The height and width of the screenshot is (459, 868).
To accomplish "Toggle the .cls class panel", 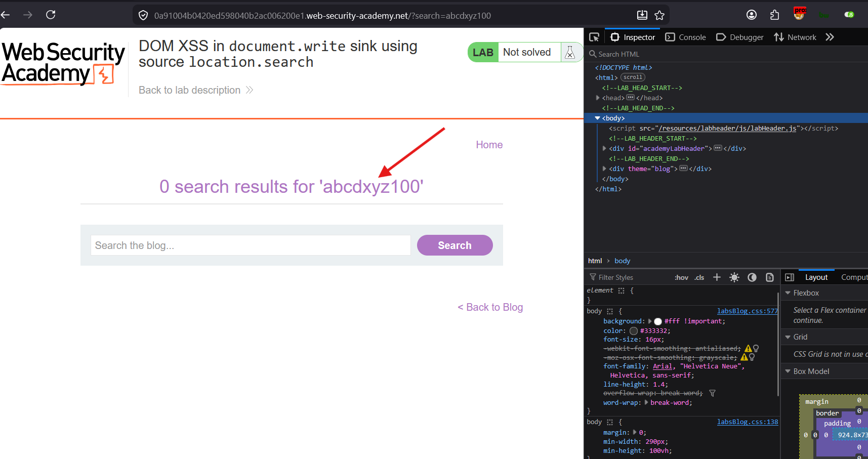I will click(699, 277).
